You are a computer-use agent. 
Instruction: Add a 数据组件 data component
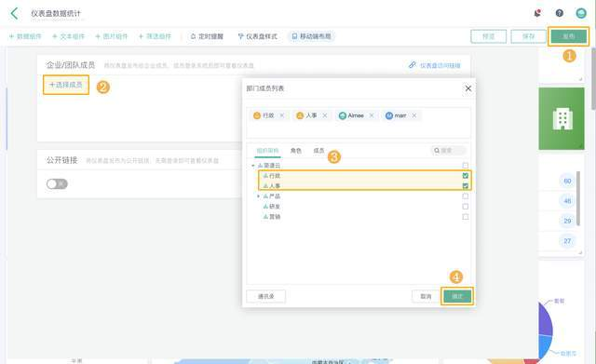click(x=25, y=36)
